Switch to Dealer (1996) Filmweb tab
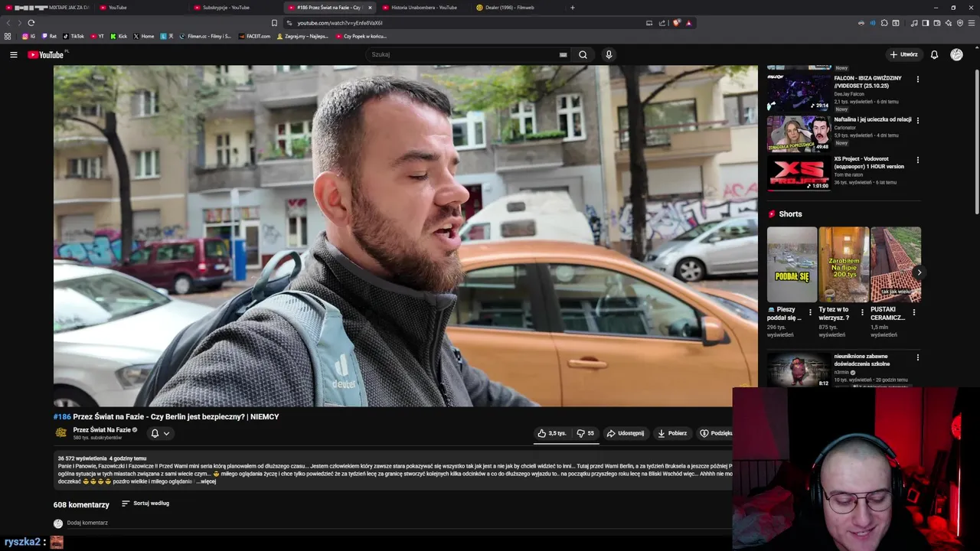Viewport: 980px width, 551px height. 518,8
